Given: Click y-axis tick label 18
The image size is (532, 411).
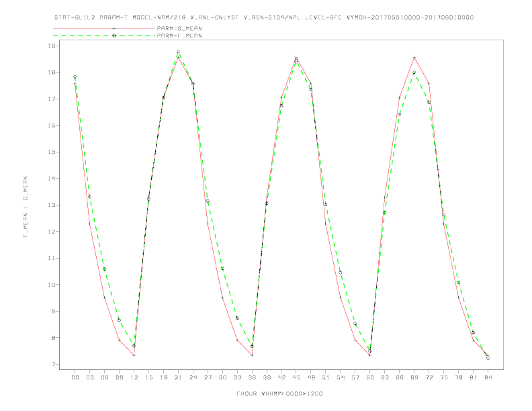Looking at the screenshot, I should (x=52, y=73).
